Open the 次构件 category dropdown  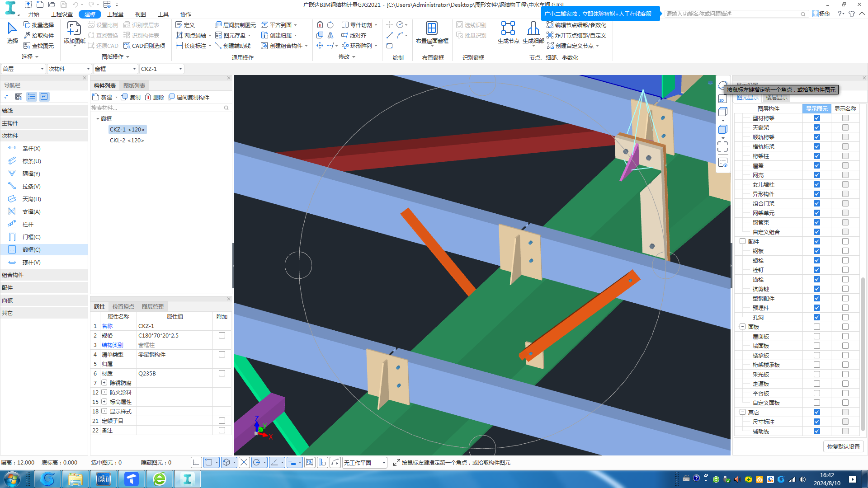(x=69, y=69)
